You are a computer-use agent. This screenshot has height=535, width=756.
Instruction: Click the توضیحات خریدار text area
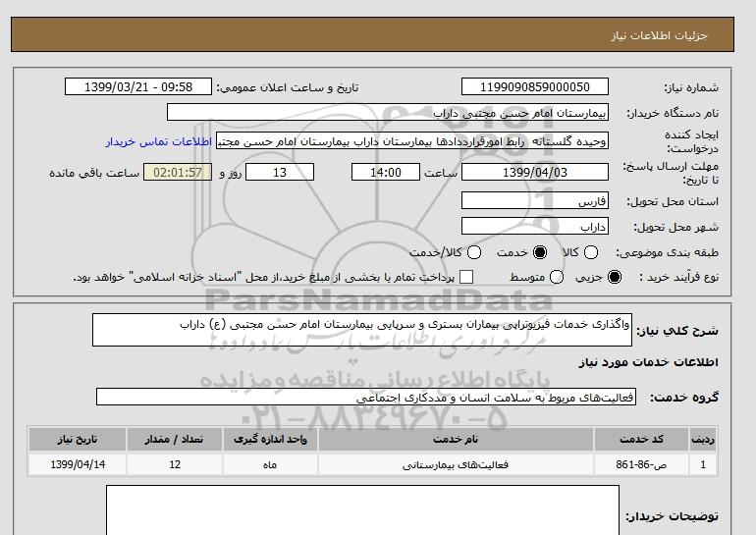[362, 510]
